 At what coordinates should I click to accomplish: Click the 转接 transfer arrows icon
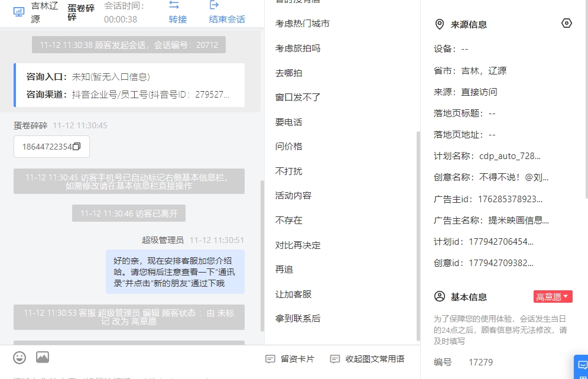(174, 5)
